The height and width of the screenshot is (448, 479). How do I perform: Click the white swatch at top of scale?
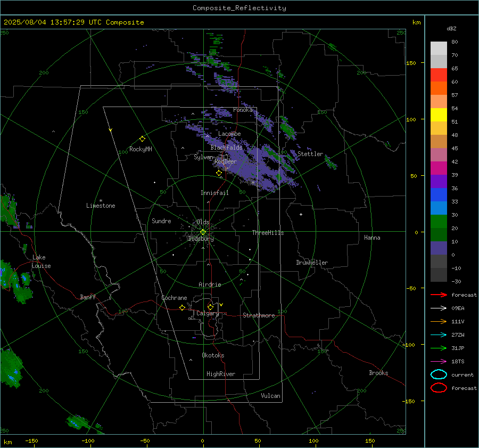(439, 48)
